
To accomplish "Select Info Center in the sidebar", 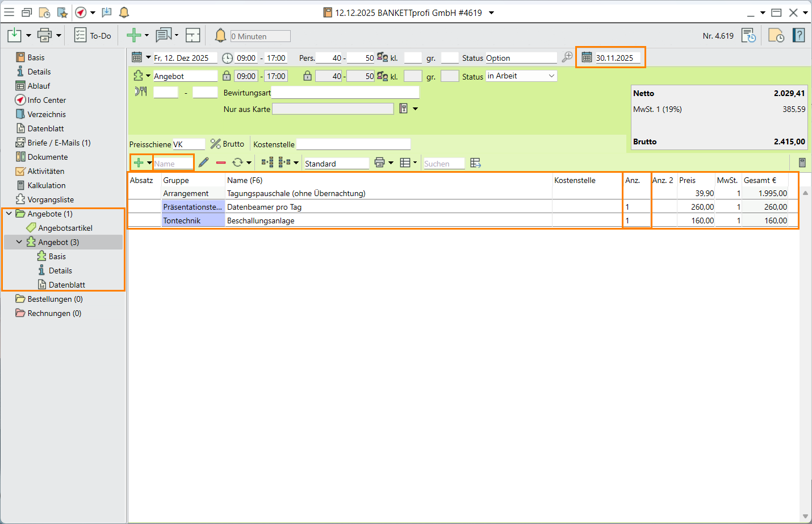I will pos(47,100).
